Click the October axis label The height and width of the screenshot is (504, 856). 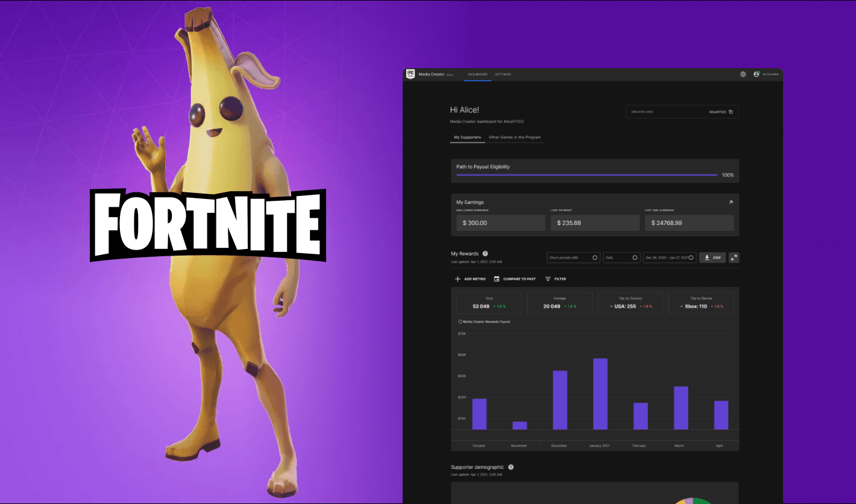click(x=479, y=446)
